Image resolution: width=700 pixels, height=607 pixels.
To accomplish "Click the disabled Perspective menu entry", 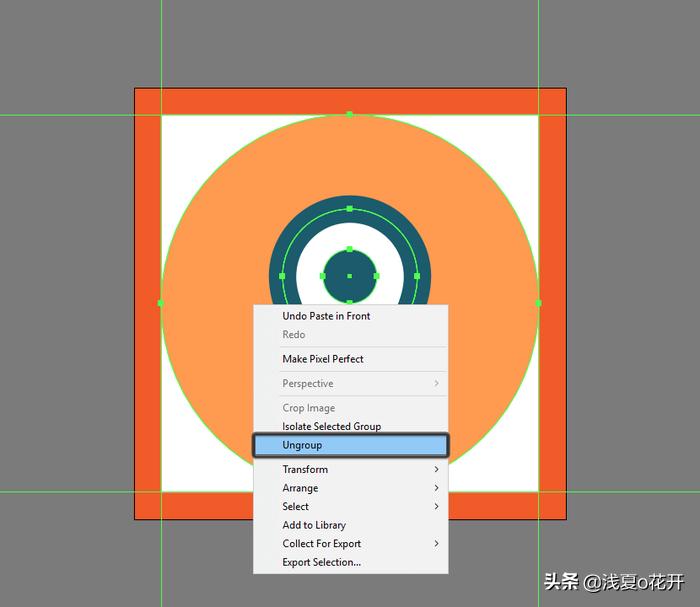I will tap(308, 384).
